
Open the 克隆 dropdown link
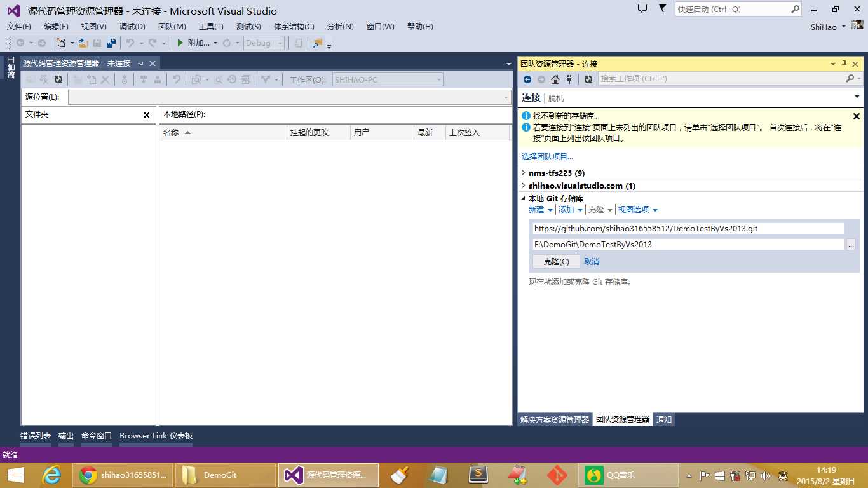click(x=600, y=210)
